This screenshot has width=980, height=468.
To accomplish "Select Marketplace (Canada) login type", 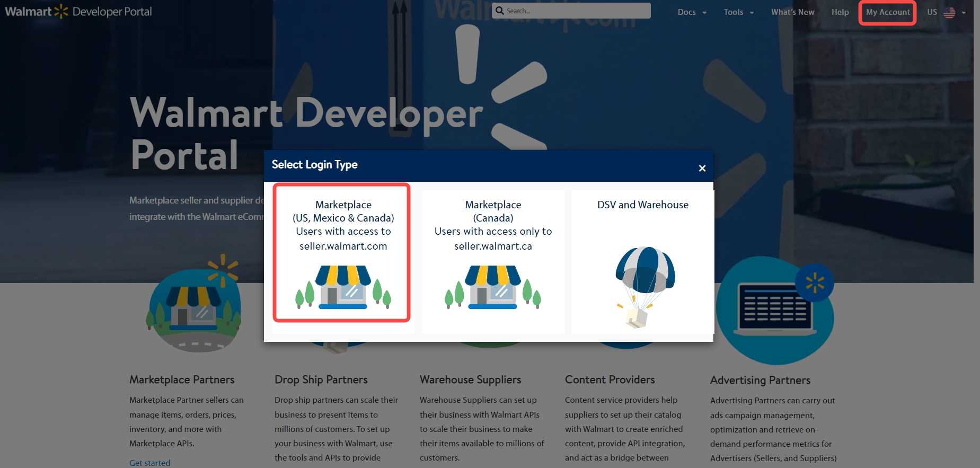I will click(493, 262).
